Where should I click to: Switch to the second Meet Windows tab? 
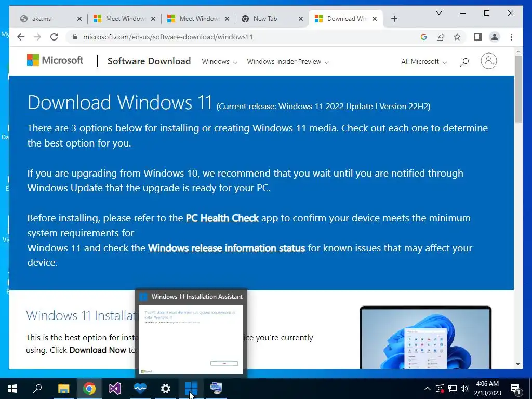tap(199, 19)
